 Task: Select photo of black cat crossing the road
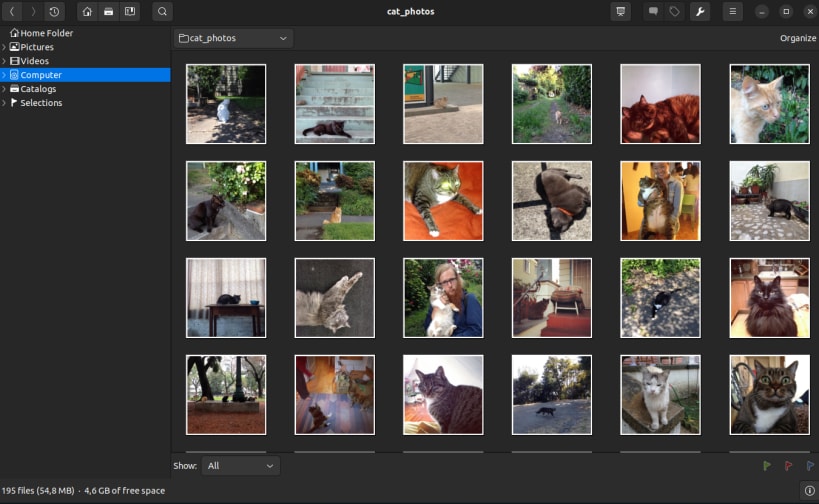click(552, 395)
